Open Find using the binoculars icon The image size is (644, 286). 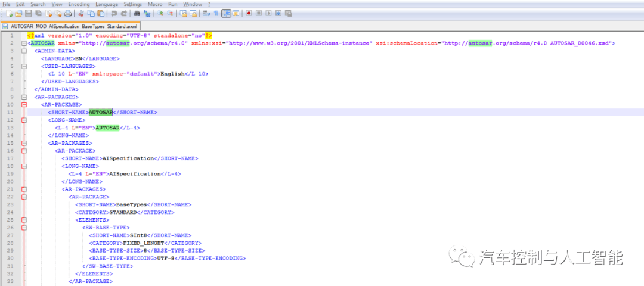[x=137, y=13]
